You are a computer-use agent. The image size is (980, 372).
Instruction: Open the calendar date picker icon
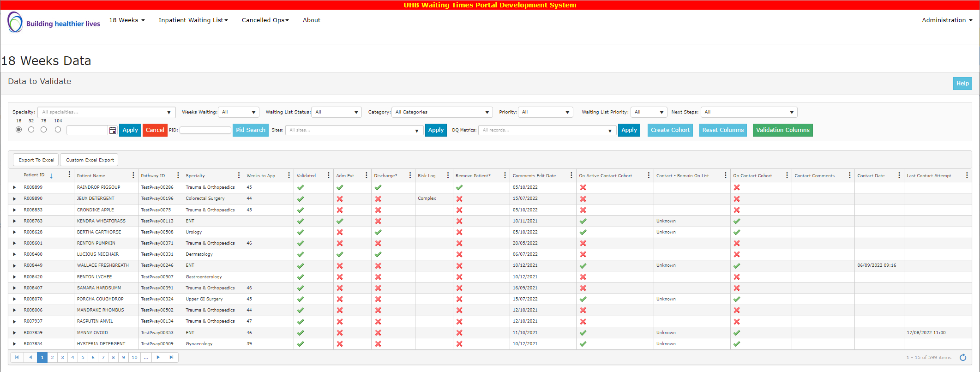click(113, 131)
